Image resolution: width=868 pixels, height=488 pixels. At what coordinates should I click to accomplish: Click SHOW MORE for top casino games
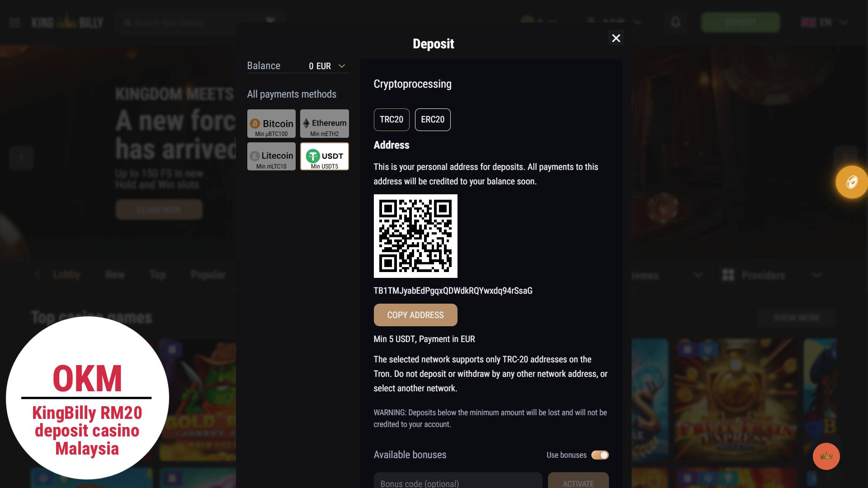(x=797, y=318)
